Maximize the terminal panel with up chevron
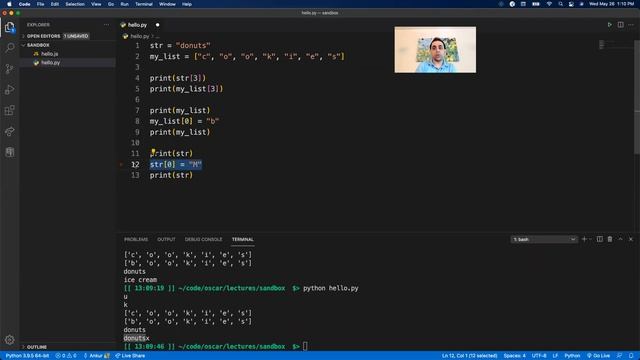The image size is (640, 360). (620, 239)
